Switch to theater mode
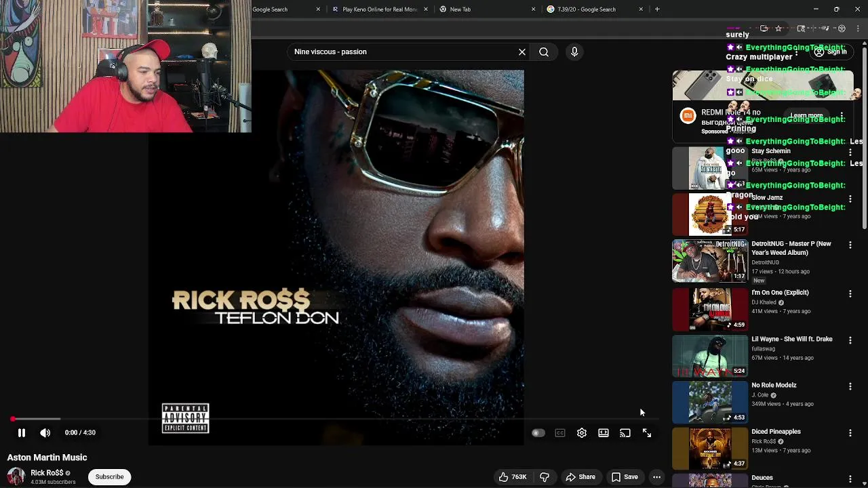This screenshot has width=868, height=488. tap(604, 433)
